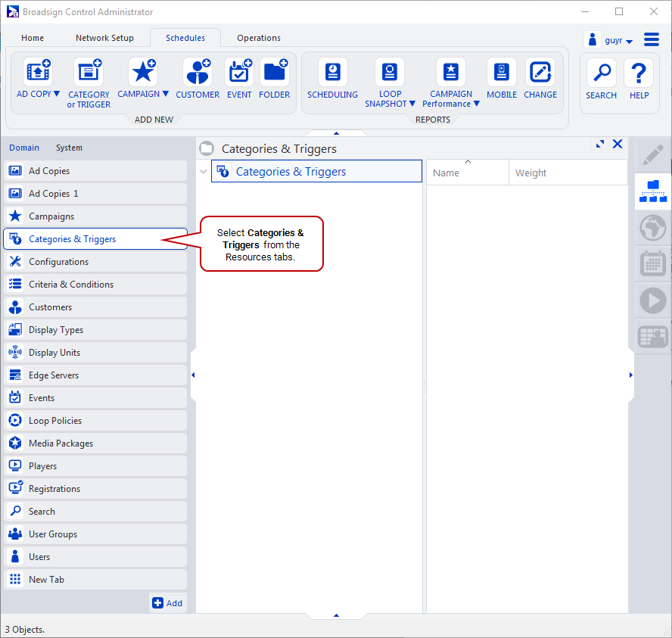Screen dimensions: 672x638
Task: Open the Customers resource tab
Action: (95, 307)
